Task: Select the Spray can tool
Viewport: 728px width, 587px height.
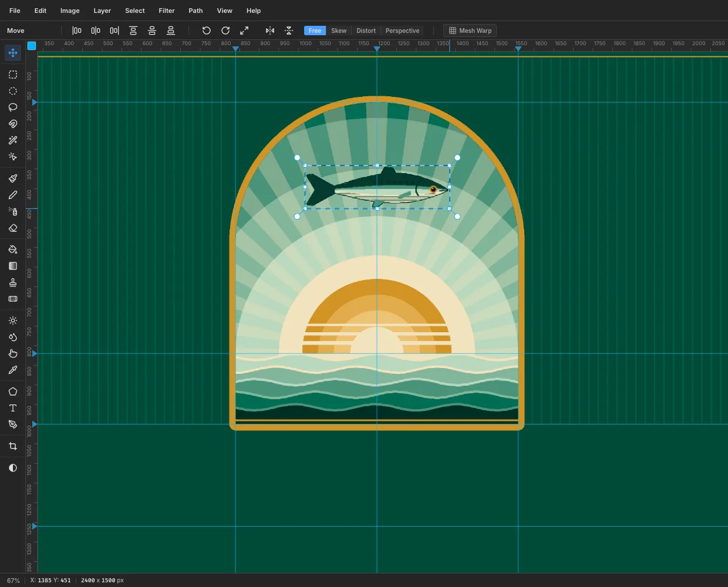Action: [x=13, y=211]
